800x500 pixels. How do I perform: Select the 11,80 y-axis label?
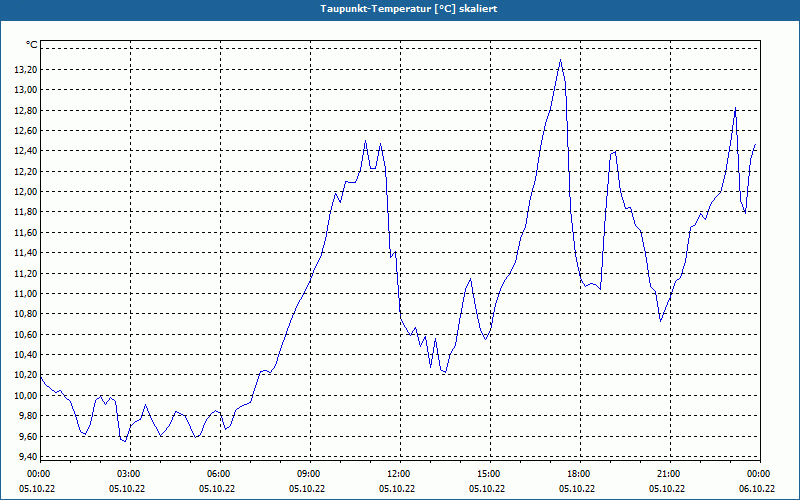pyautogui.click(x=27, y=212)
